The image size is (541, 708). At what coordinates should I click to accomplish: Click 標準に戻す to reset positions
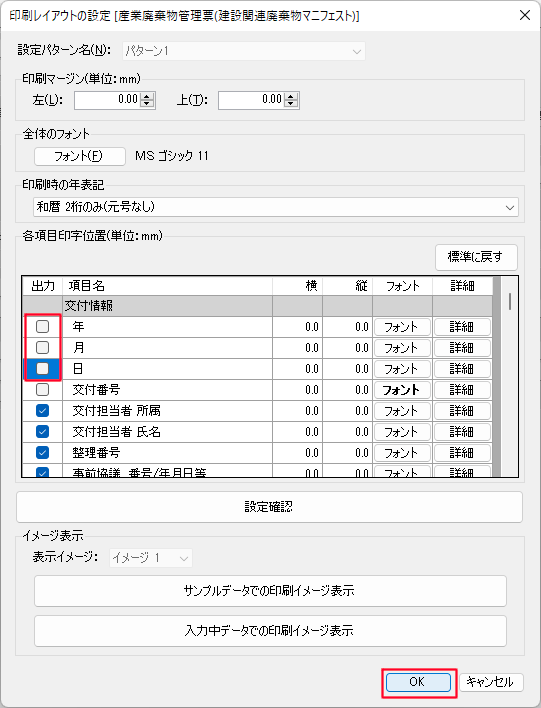[476, 257]
